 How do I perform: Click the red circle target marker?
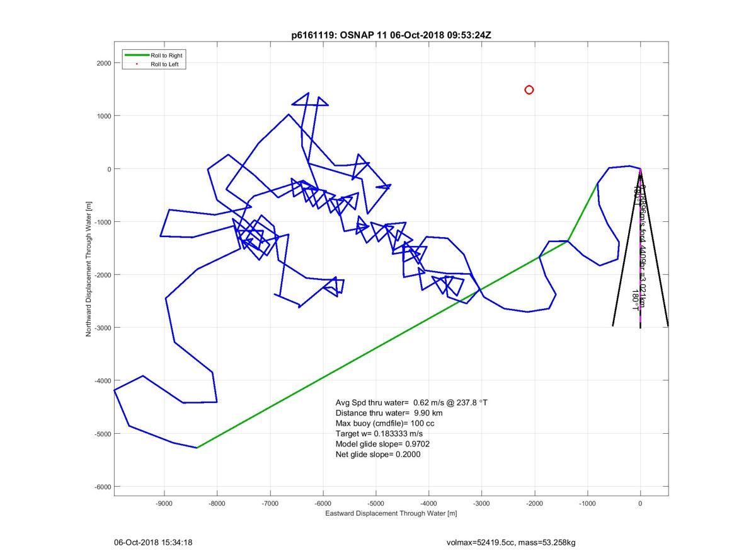529,90
